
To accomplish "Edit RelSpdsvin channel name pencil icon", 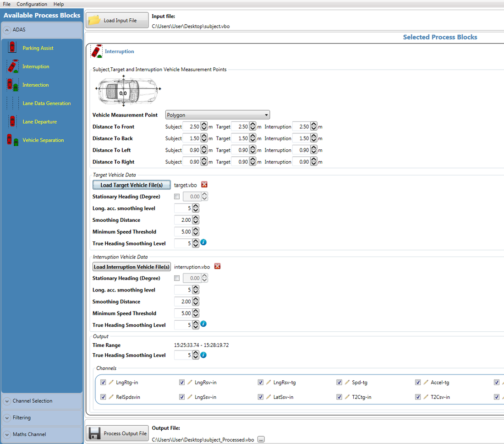I will coord(111,397).
